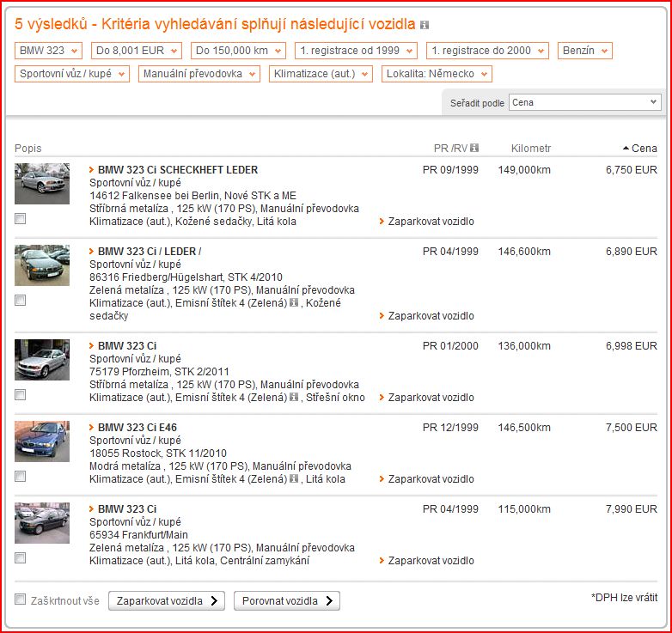Click the Popis column header
The width and height of the screenshot is (672, 633).
(27, 149)
